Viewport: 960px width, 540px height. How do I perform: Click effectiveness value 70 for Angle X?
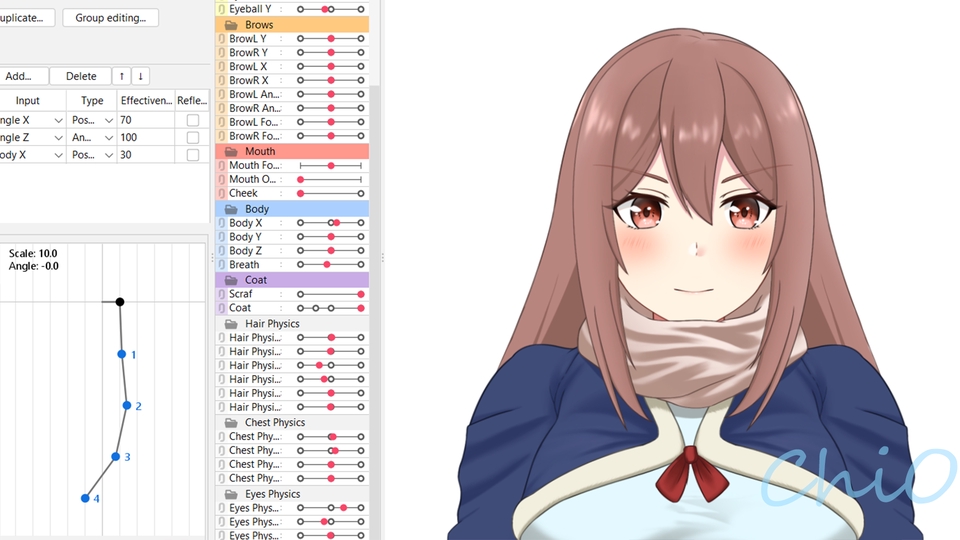coord(145,121)
